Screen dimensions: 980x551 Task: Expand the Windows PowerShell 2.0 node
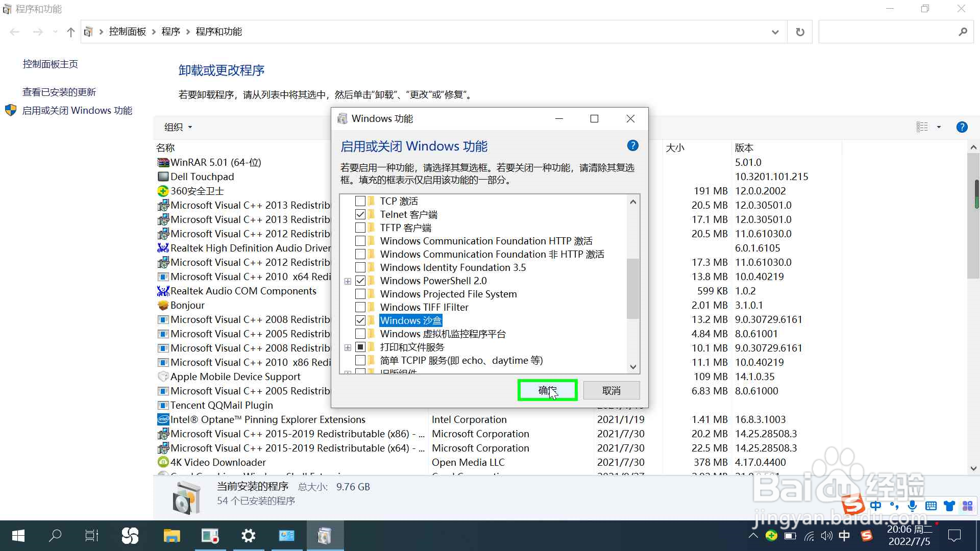[x=348, y=281]
